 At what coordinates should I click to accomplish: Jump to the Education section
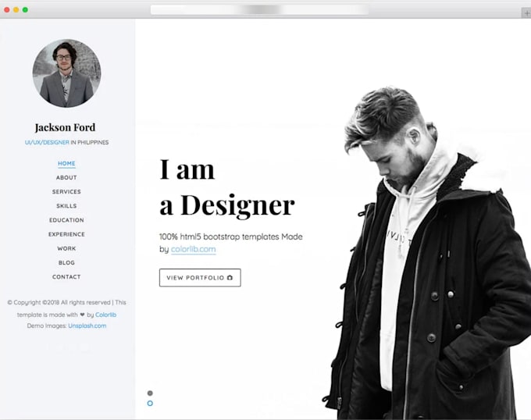pos(66,220)
